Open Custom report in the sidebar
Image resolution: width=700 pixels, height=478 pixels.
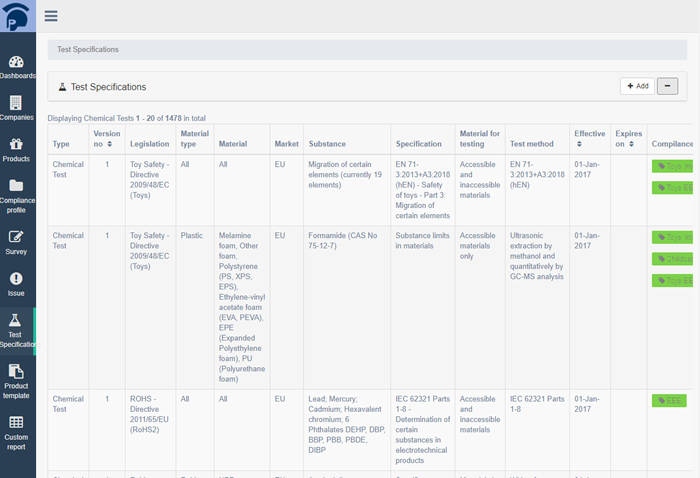click(x=17, y=432)
